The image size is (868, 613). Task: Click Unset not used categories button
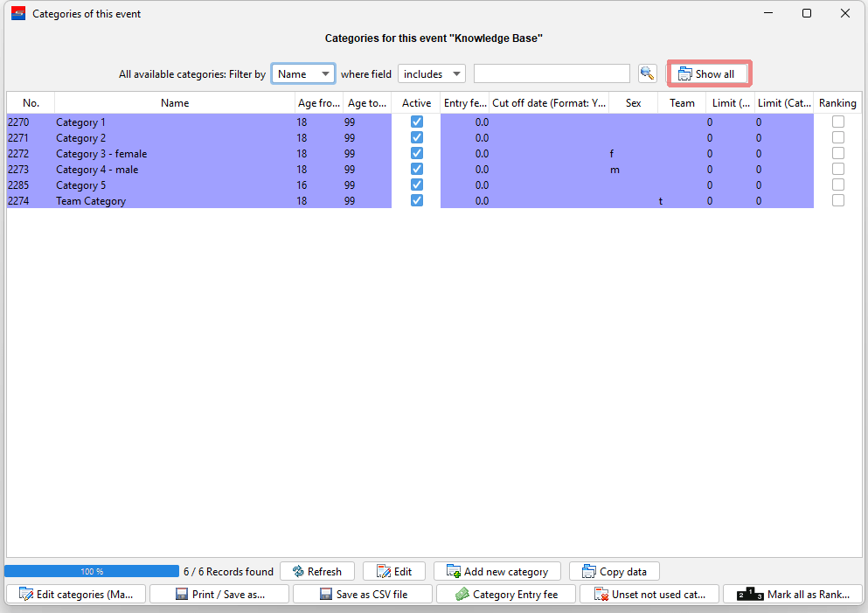tap(649, 594)
